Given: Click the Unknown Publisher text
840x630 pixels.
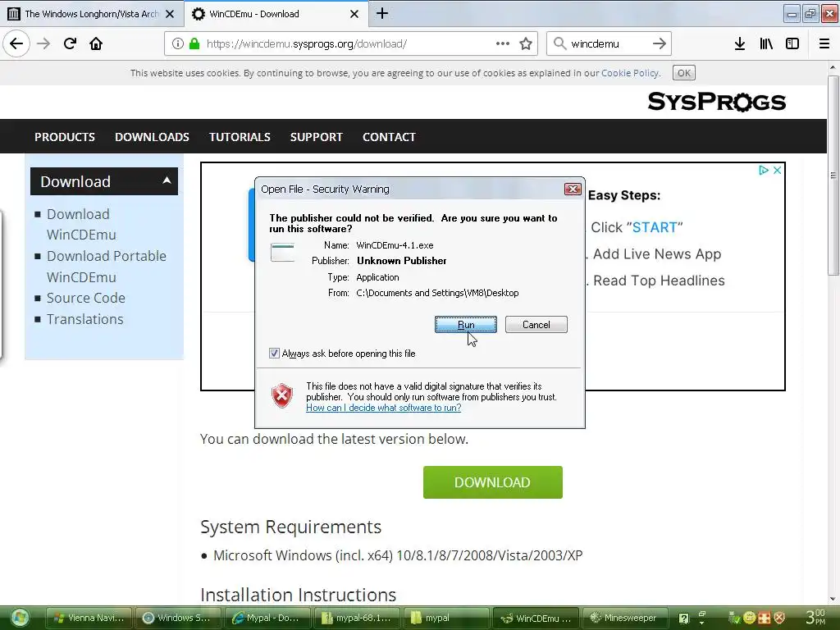Looking at the screenshot, I should pyautogui.click(x=402, y=261).
